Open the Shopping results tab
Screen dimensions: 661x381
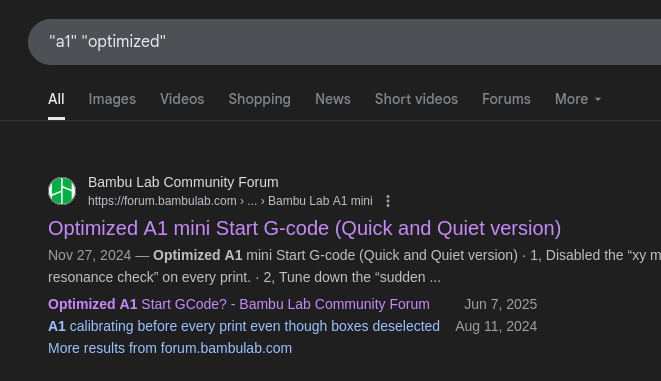(260, 99)
